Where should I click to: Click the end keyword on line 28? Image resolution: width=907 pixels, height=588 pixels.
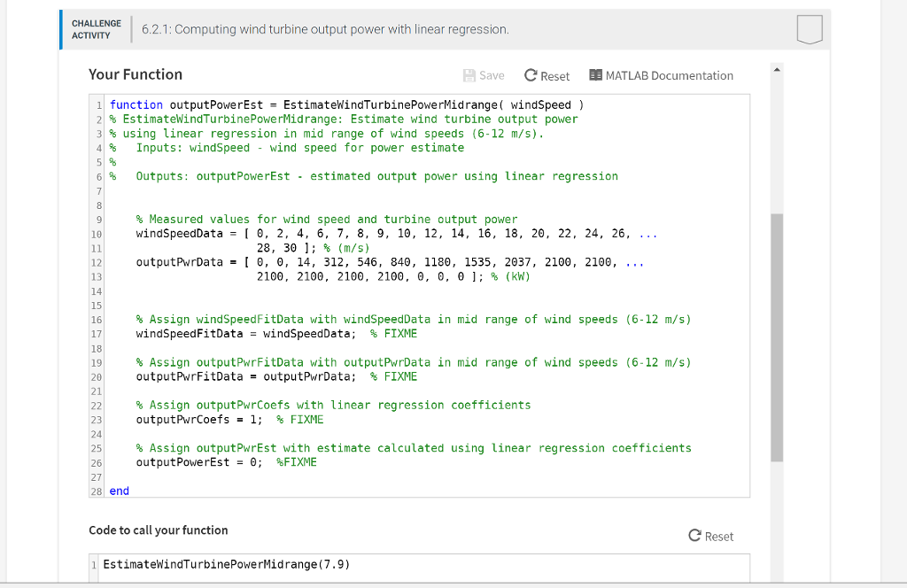point(118,491)
